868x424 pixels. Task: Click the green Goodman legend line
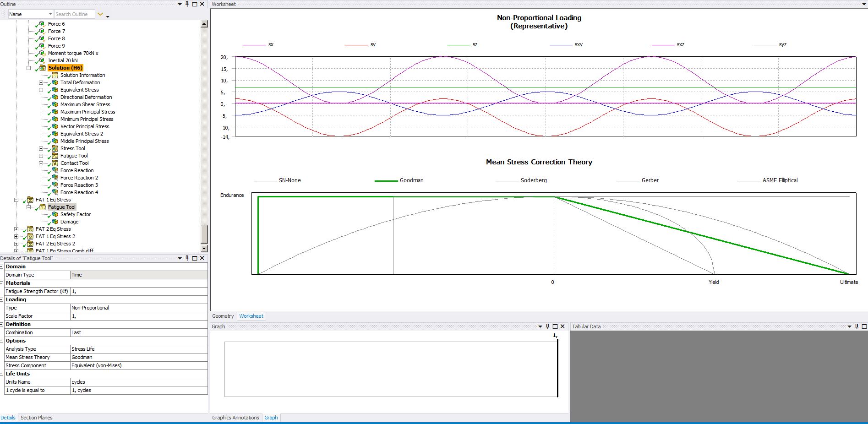386,181
